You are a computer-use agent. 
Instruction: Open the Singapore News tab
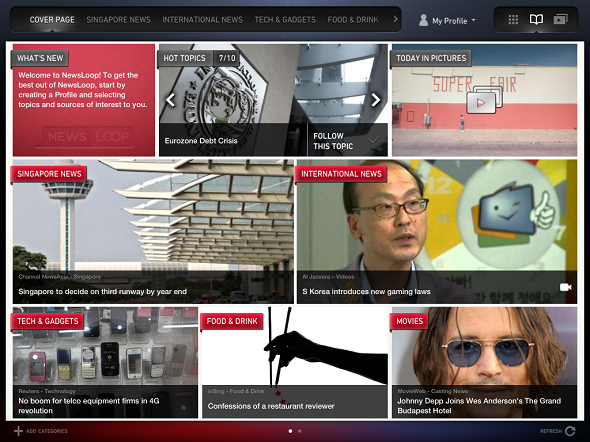[x=119, y=20]
